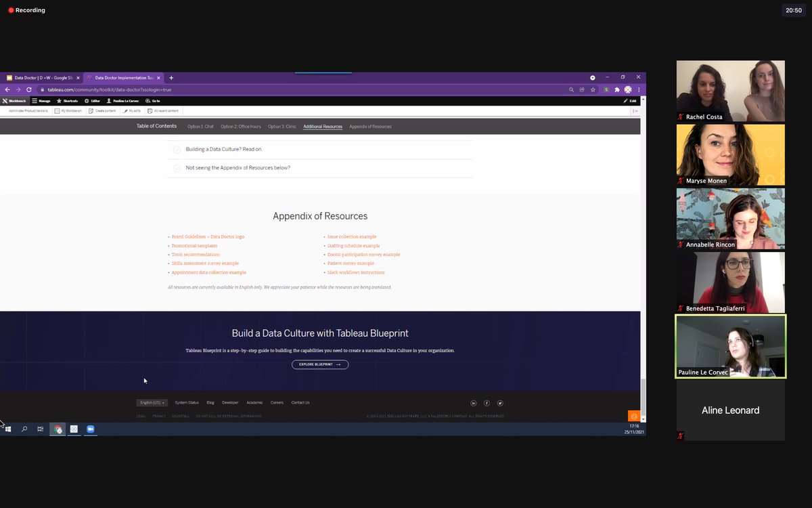Open the Go to admin menu
The height and width of the screenshot is (508, 812).
[153, 101]
